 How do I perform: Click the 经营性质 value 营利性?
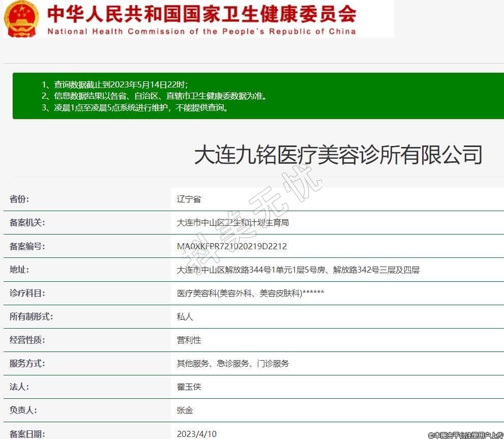189,340
